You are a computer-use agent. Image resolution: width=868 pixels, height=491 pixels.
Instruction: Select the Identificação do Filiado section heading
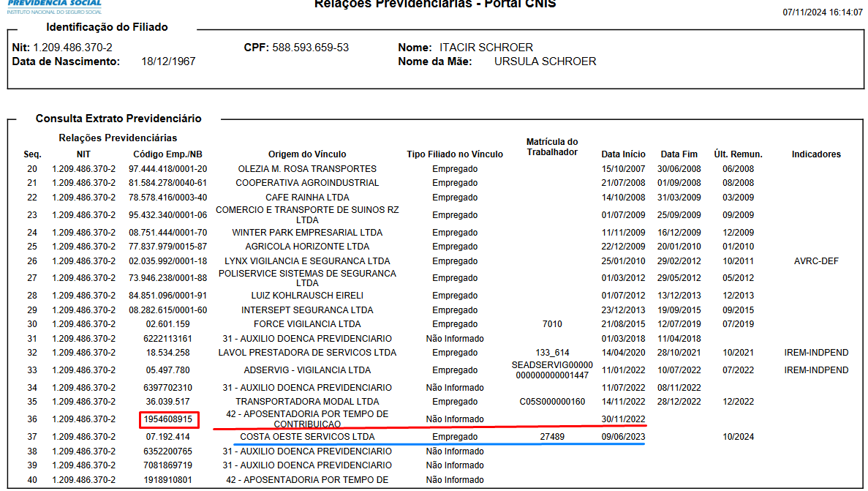[107, 27]
